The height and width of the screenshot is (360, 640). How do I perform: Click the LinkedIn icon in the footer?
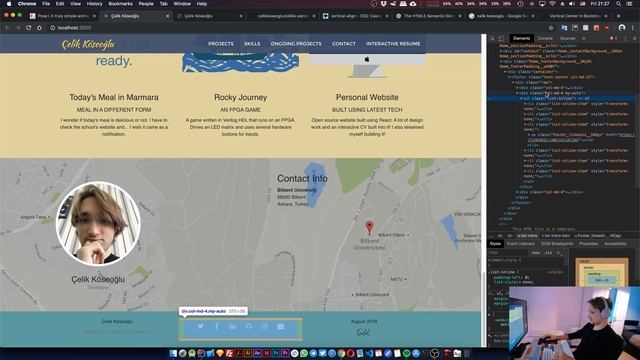point(232,326)
